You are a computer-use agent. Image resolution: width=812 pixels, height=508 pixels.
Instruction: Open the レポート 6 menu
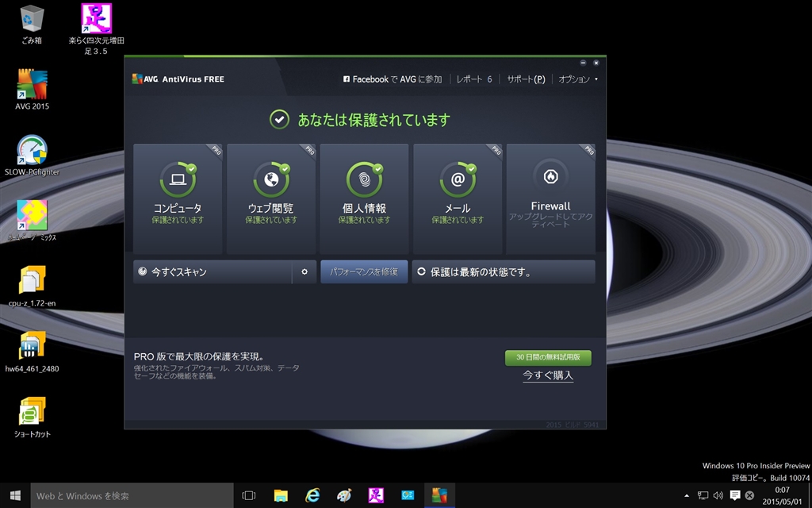click(474, 79)
